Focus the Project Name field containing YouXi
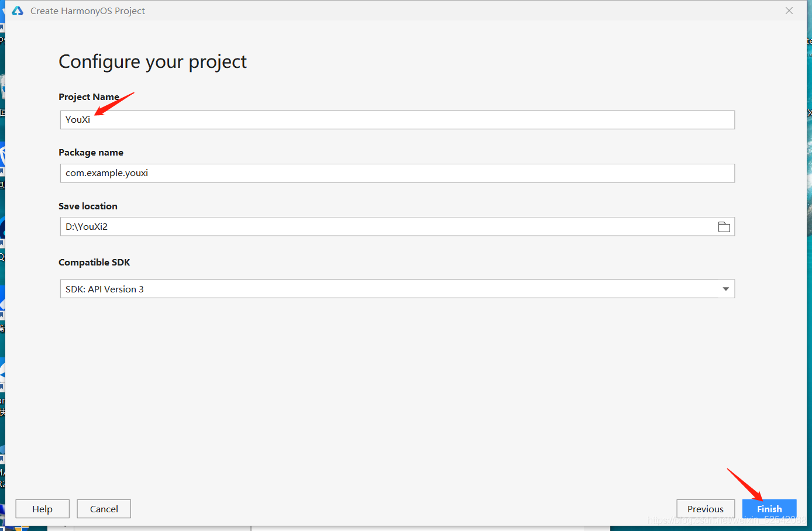812x531 pixels. (397, 120)
